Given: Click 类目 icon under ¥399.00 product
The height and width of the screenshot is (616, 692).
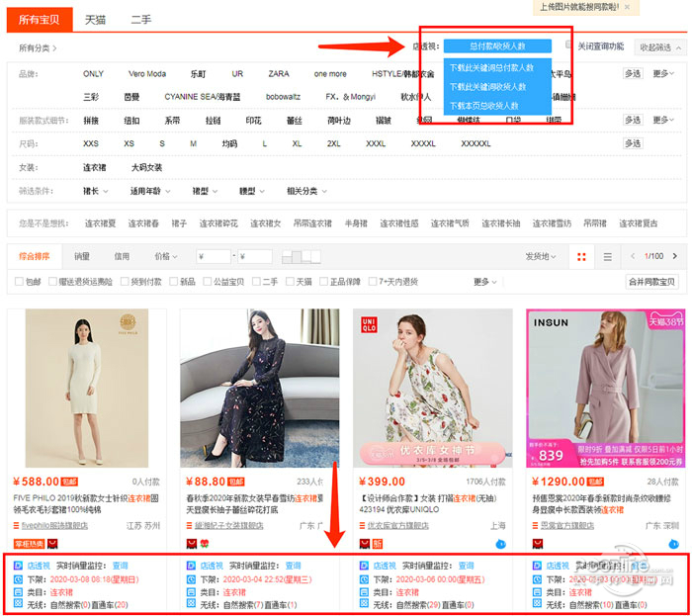Looking at the screenshot, I should [x=364, y=591].
